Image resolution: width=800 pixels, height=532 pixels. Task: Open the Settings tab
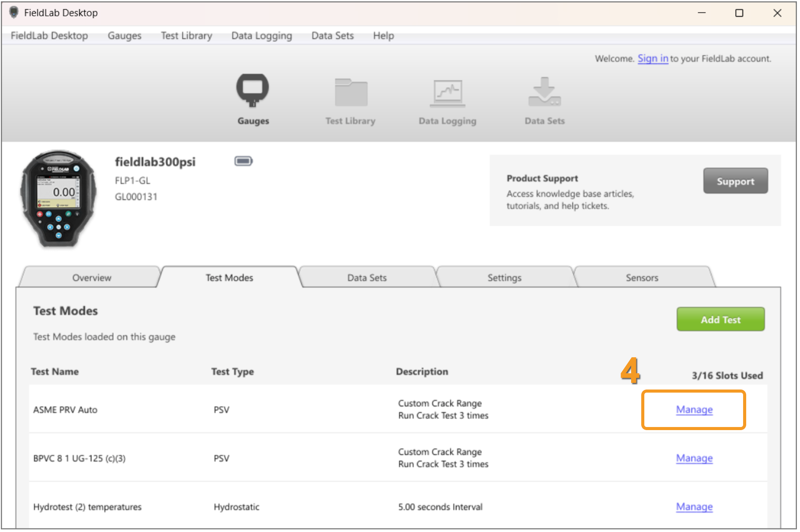pos(505,277)
